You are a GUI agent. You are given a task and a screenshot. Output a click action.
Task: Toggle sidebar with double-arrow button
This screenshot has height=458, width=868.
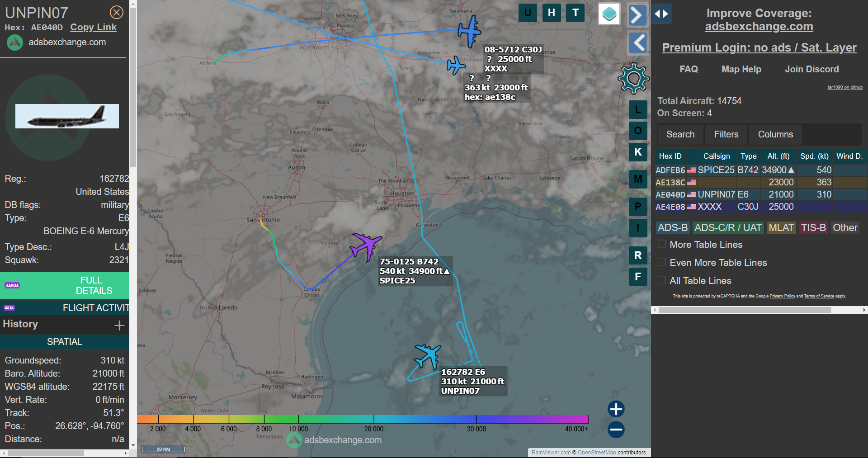click(661, 14)
